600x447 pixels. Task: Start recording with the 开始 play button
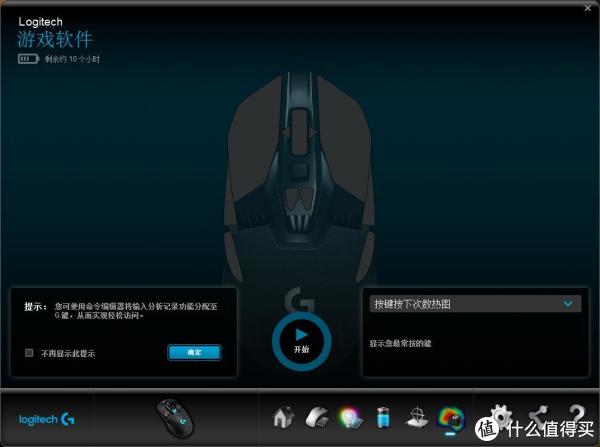pyautogui.click(x=302, y=341)
